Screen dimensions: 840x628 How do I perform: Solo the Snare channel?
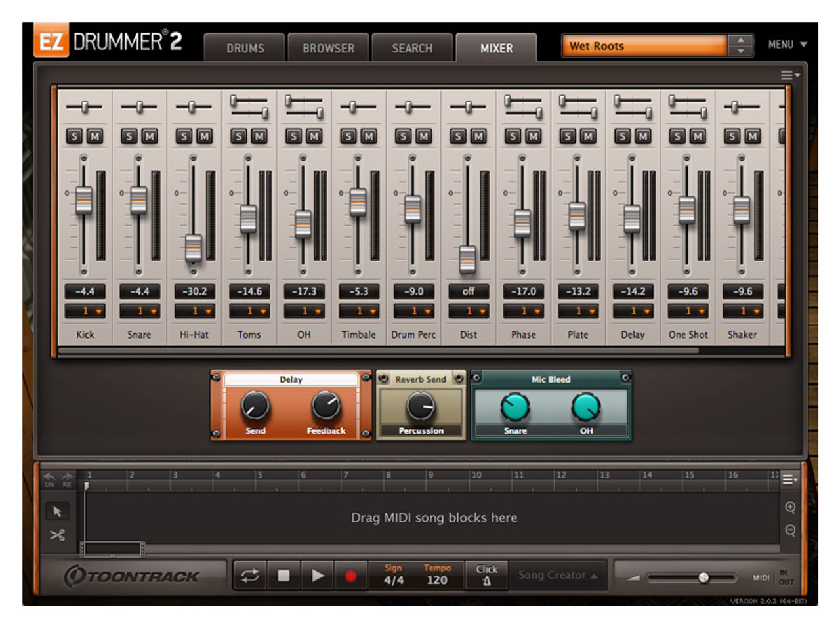click(129, 136)
